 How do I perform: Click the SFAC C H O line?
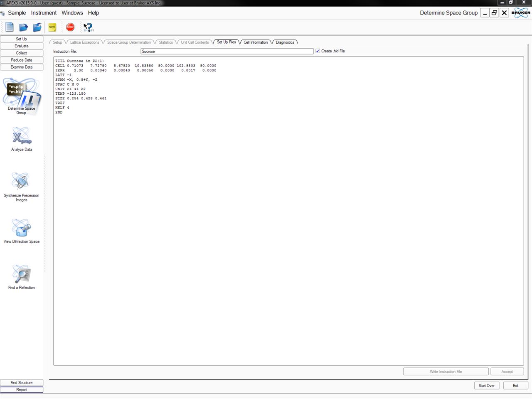pos(67,84)
